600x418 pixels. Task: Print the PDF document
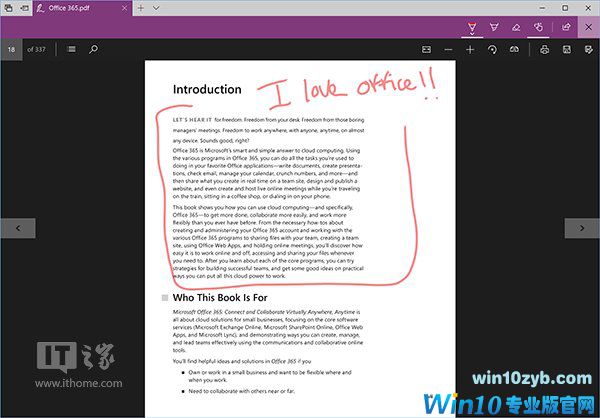click(545, 49)
